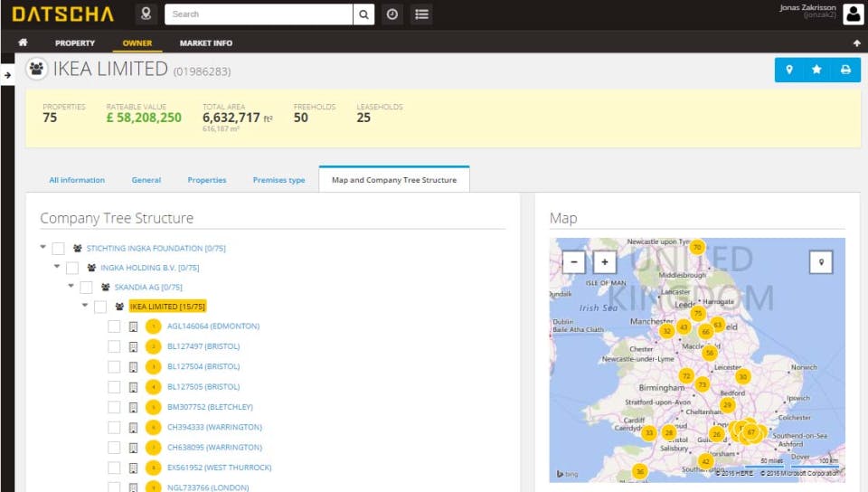The image size is (868, 492).
Task: Collapse the Ingka Holding B.V. node
Action: pos(57,267)
